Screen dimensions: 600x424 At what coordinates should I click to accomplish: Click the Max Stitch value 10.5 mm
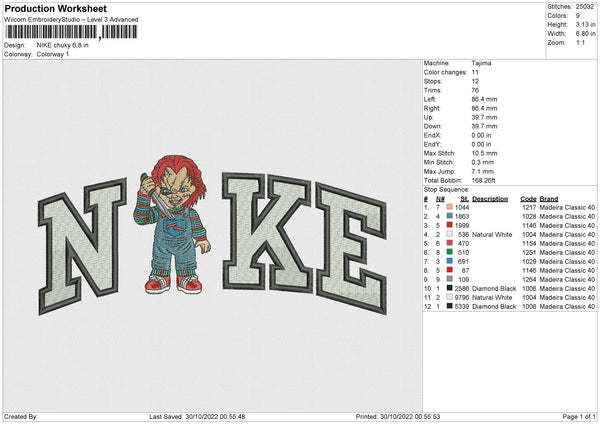tap(484, 153)
